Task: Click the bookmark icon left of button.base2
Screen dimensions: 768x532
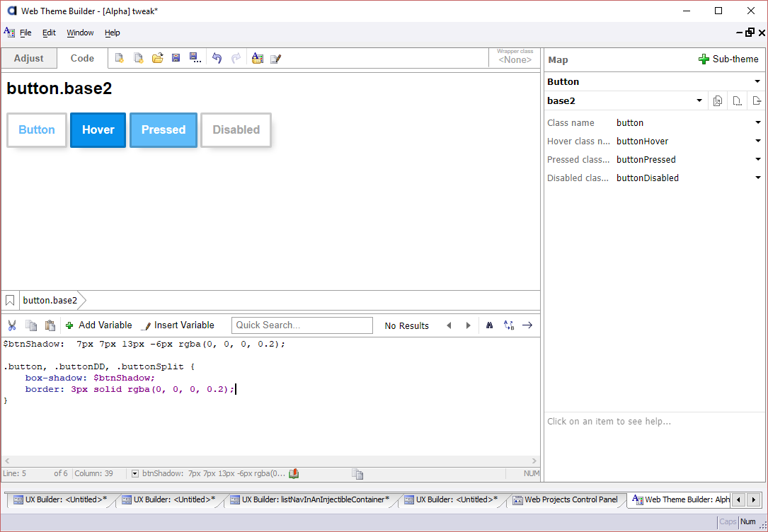Action: tap(10, 301)
